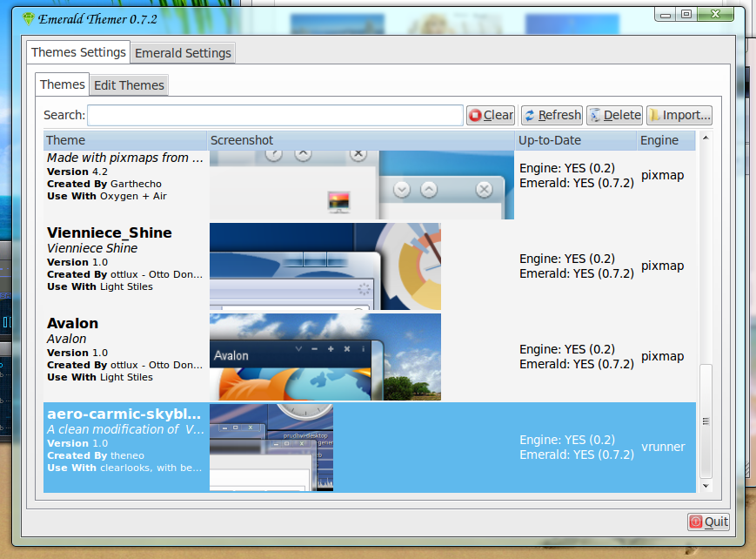Screen dimensions: 756x559
Task: Click the folder icon on Import button
Action: coord(655,116)
